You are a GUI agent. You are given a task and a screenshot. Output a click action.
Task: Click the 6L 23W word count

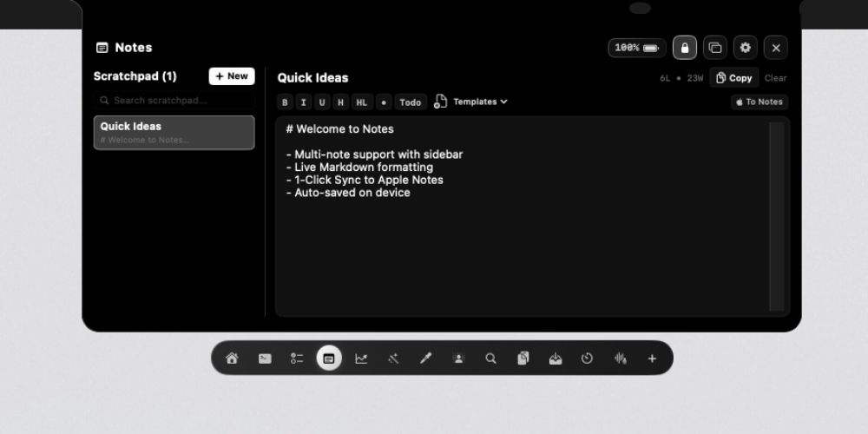[x=681, y=78]
